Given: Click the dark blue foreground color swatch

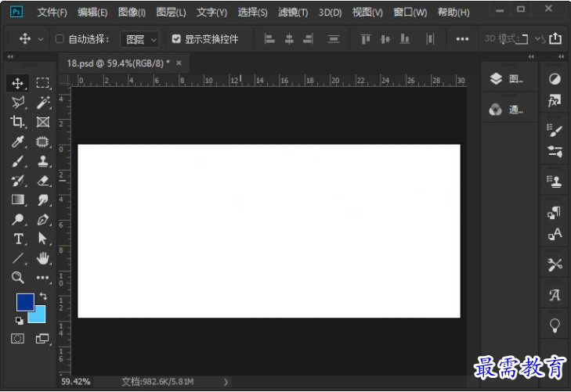Looking at the screenshot, I should click(25, 301).
